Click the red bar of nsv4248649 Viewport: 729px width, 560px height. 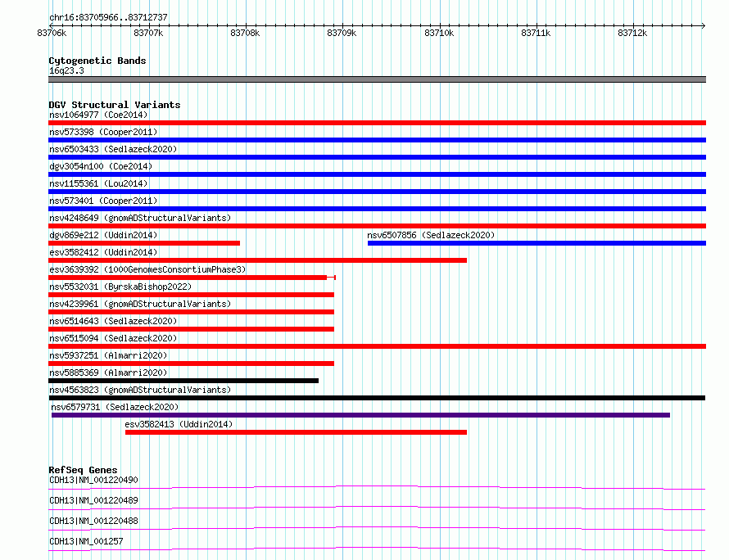click(x=377, y=226)
